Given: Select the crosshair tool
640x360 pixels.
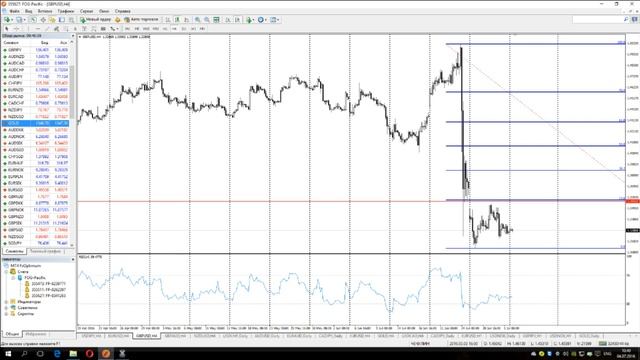Looking at the screenshot, I should click(x=16, y=29).
